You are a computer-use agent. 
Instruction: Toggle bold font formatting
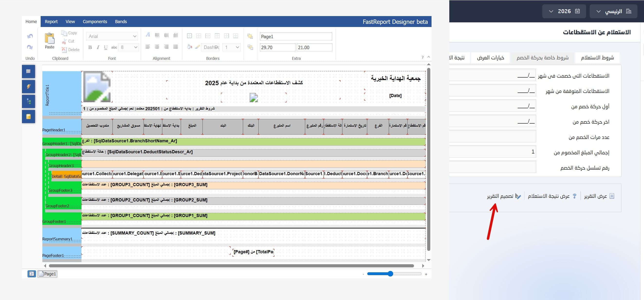[x=90, y=47]
